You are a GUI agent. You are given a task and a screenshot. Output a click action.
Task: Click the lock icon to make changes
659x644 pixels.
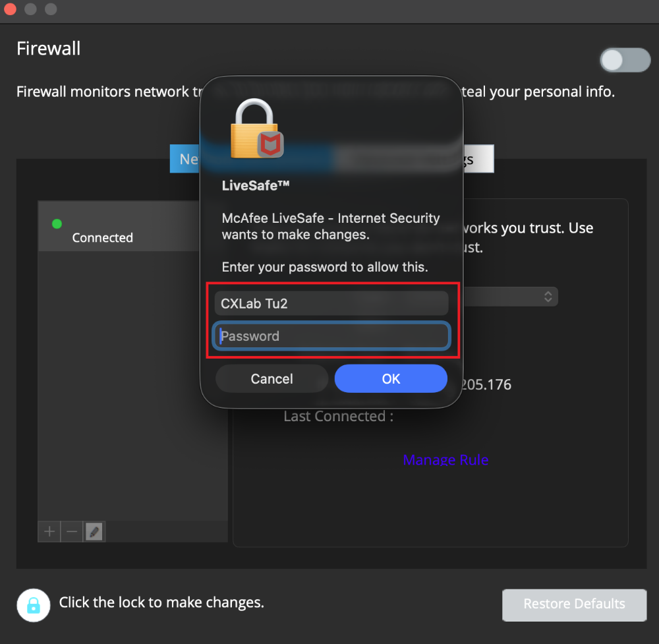click(33, 605)
